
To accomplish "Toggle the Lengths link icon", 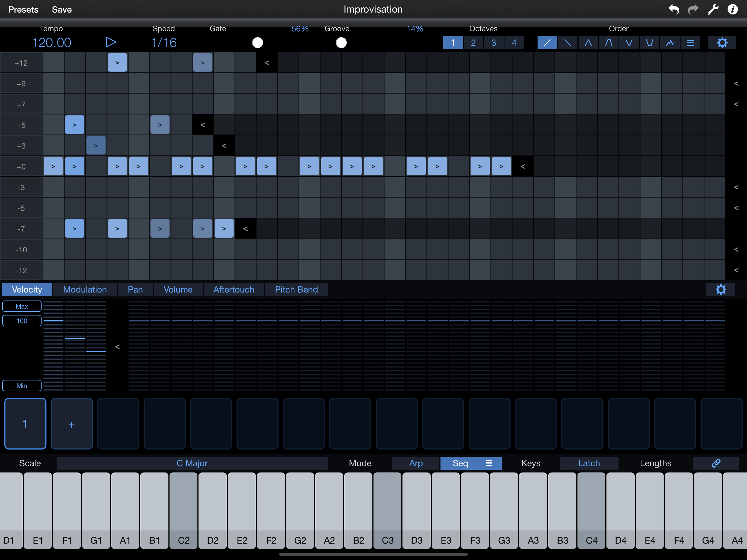I will (716, 463).
